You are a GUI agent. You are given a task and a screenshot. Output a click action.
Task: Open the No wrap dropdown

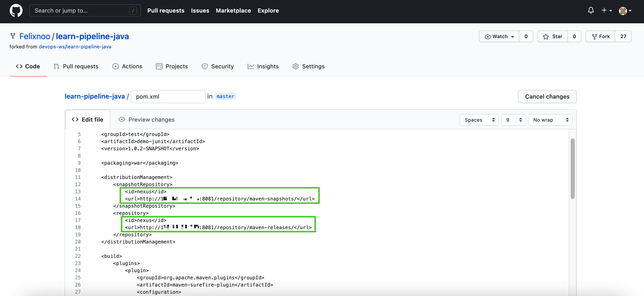click(x=550, y=120)
